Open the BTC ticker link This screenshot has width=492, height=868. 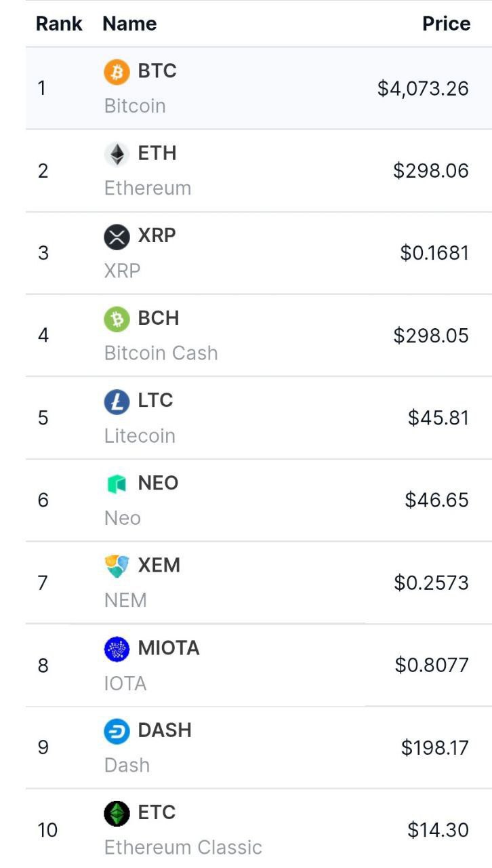pyautogui.click(x=157, y=71)
